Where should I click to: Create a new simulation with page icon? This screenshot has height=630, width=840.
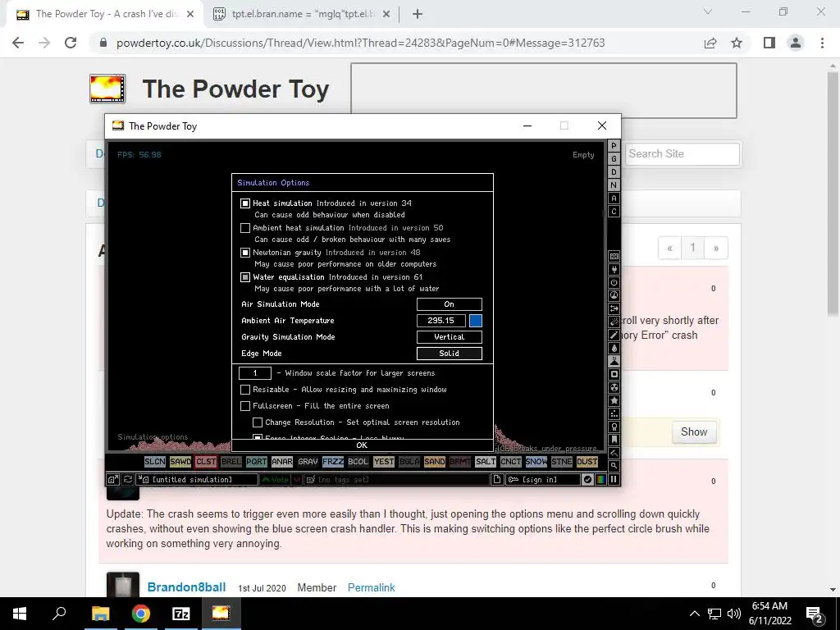coord(497,479)
